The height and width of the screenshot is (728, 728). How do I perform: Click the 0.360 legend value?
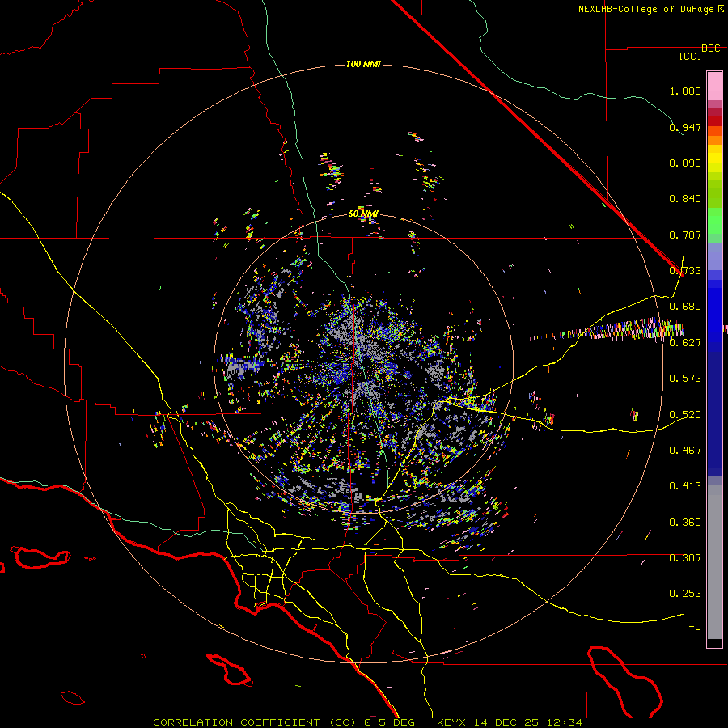[685, 522]
